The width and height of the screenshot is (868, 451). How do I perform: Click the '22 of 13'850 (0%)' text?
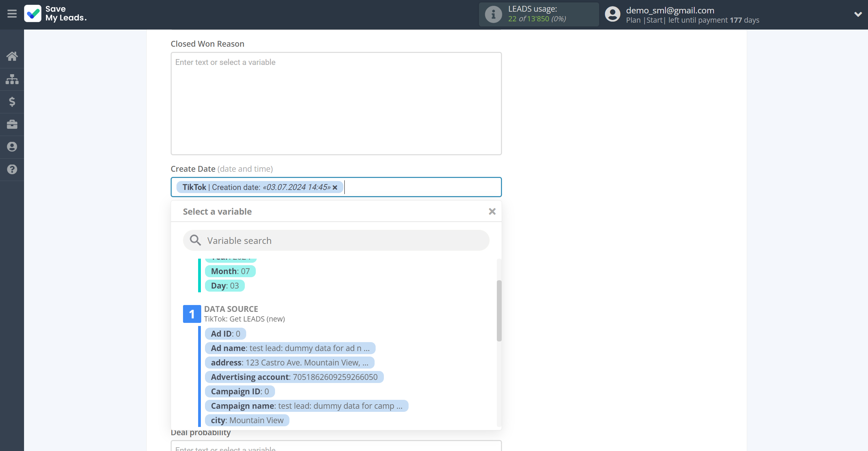pos(537,19)
